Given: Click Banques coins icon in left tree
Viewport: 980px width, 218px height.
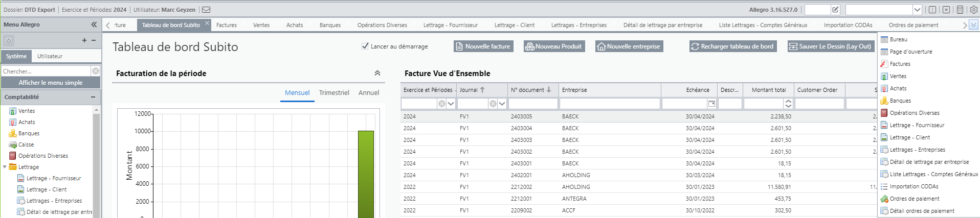Looking at the screenshot, I should pos(13,133).
